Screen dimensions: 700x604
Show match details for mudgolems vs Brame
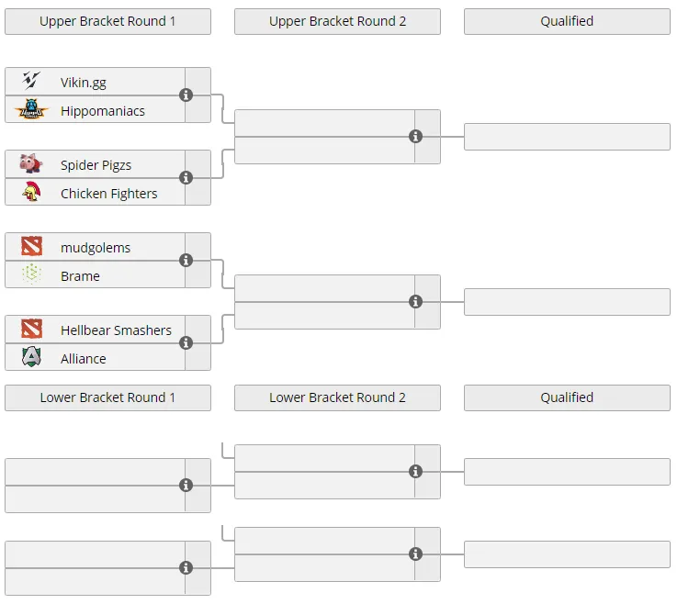(x=186, y=260)
